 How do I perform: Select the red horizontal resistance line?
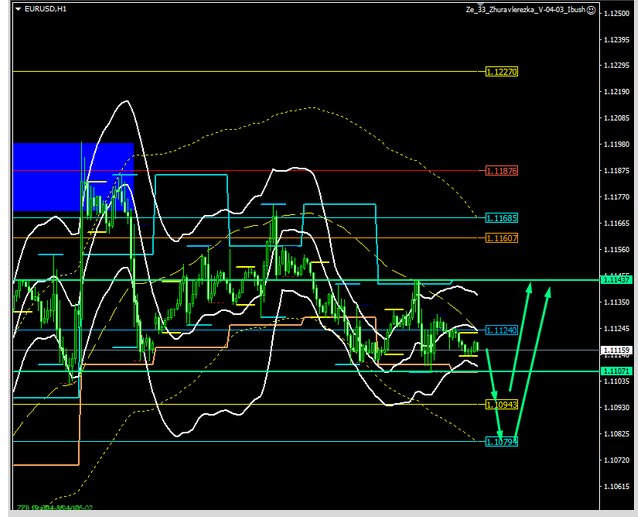[300, 170]
